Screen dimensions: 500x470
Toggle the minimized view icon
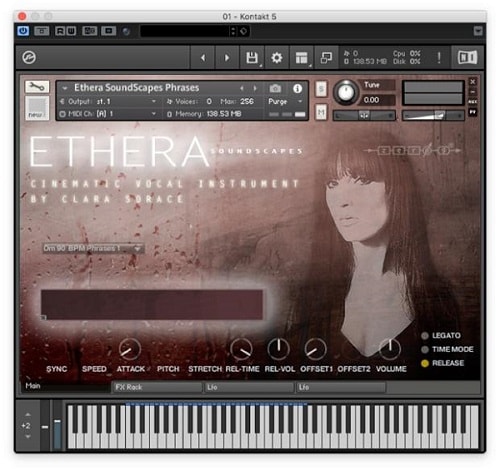coord(326,58)
